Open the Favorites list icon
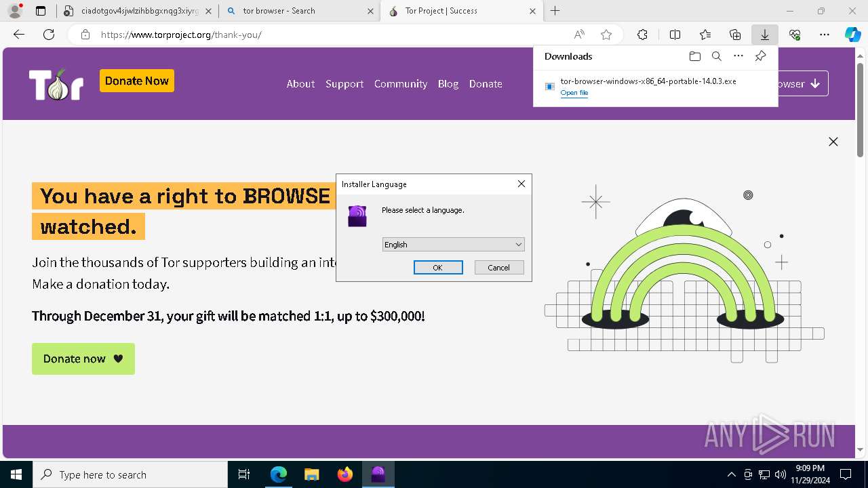Screen dimensions: 868x488 click(x=705, y=35)
